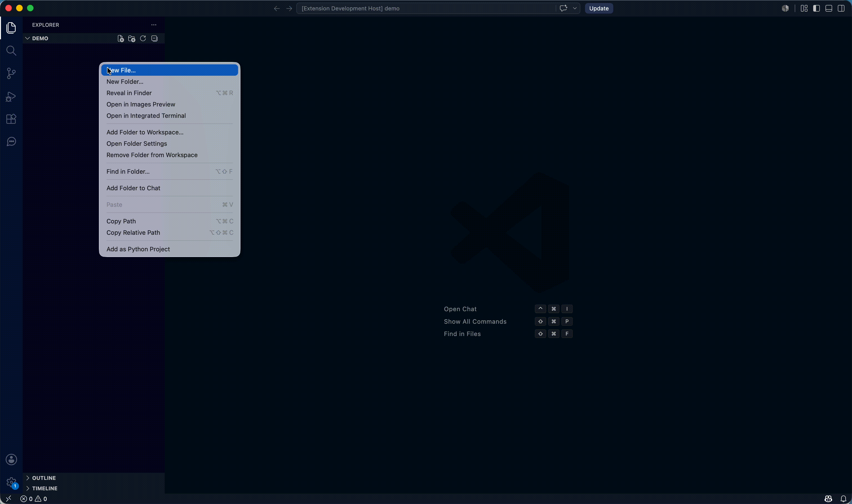The height and width of the screenshot is (504, 852).
Task: Click the Update button
Action: 599,9
